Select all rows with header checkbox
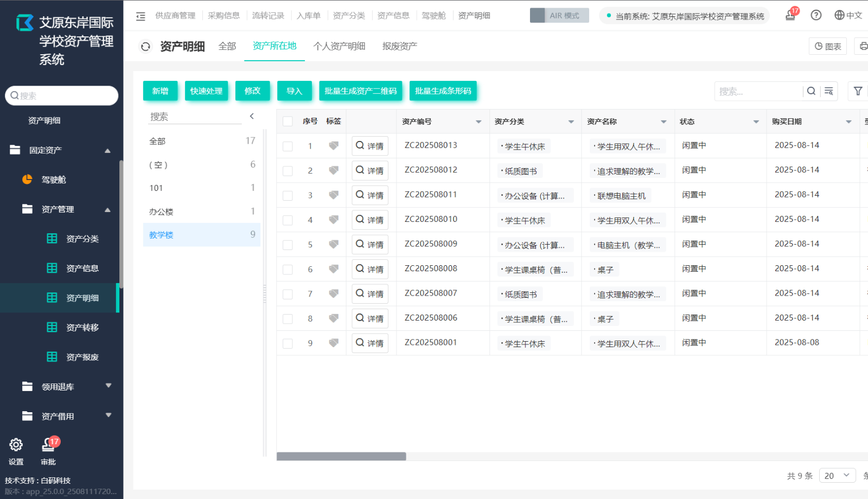The width and height of the screenshot is (868, 499). pos(288,121)
